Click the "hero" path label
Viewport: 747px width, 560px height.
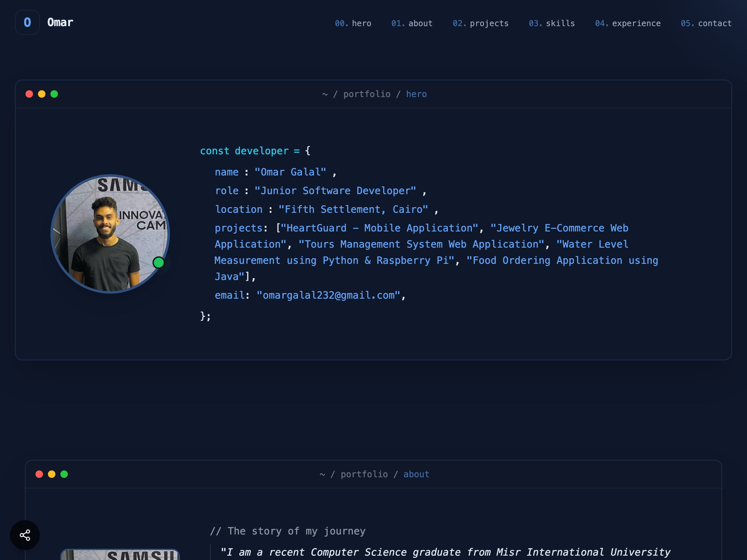pos(416,94)
